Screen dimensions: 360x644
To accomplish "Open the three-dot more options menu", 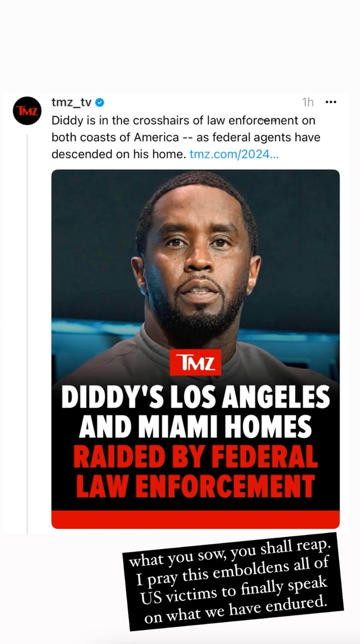I will [x=331, y=102].
